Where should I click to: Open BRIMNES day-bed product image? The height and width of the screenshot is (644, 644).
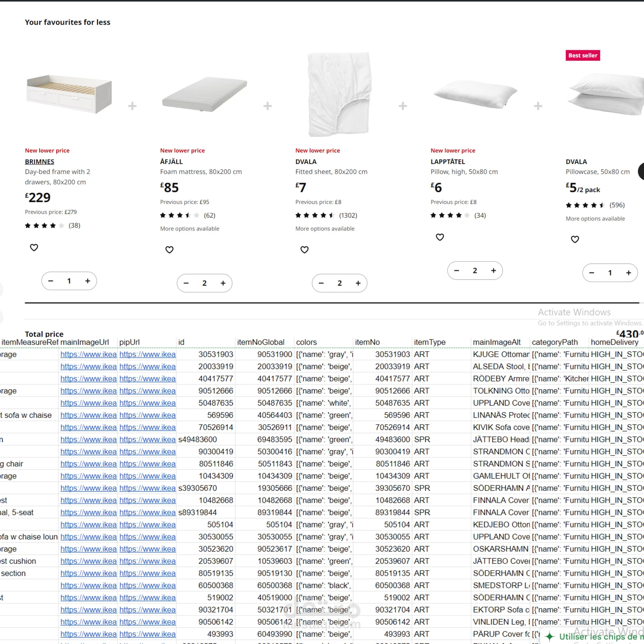point(69,94)
